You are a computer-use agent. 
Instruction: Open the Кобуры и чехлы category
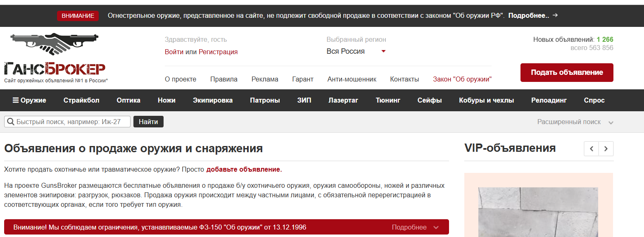pyautogui.click(x=487, y=100)
